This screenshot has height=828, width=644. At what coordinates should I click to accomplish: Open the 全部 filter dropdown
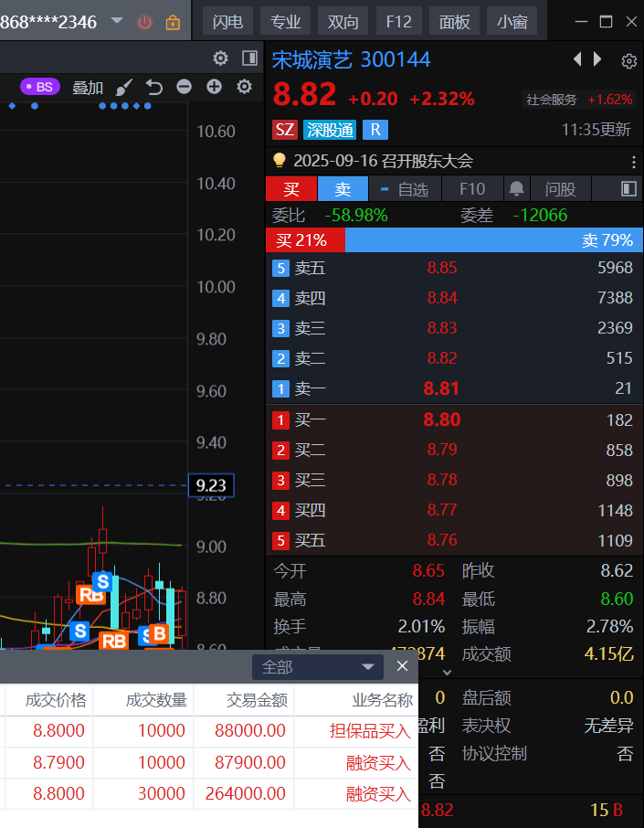[318, 667]
